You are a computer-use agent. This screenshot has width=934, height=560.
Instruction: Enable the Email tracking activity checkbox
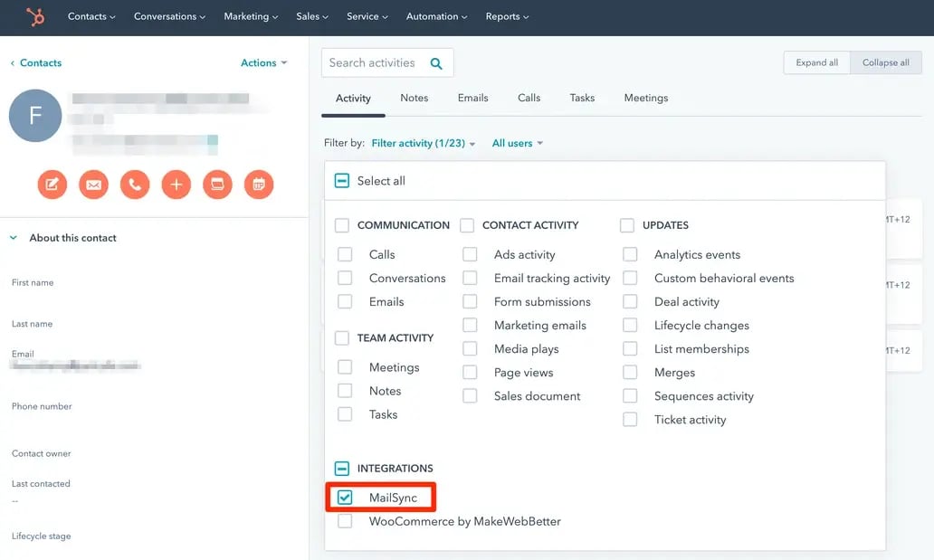pyautogui.click(x=470, y=278)
